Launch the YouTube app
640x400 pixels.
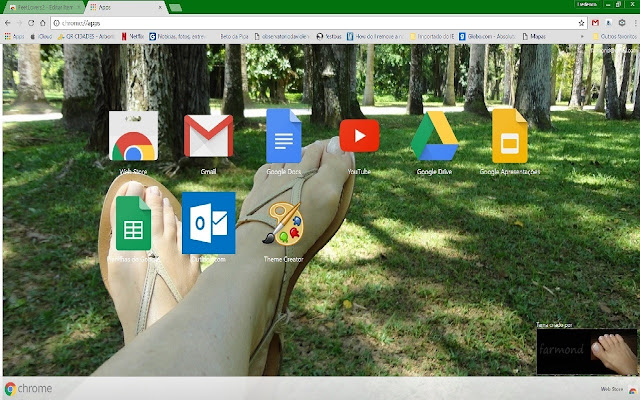point(359,136)
